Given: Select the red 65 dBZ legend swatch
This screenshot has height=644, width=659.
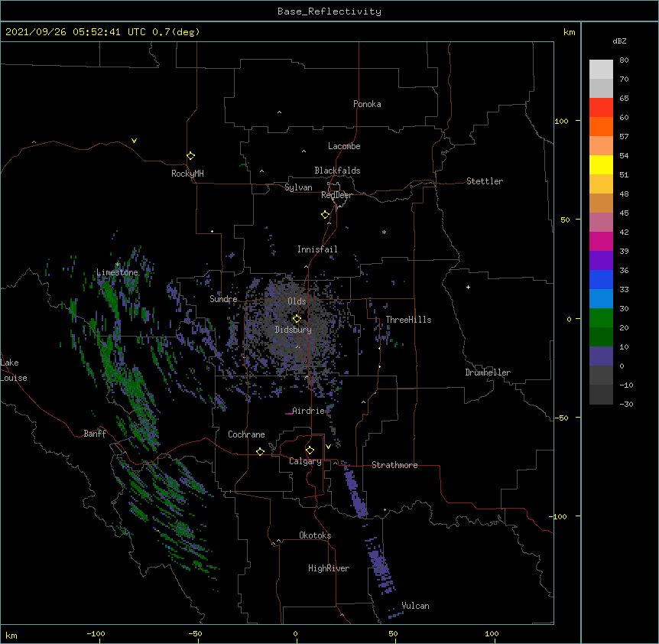Looking at the screenshot, I should [601, 108].
